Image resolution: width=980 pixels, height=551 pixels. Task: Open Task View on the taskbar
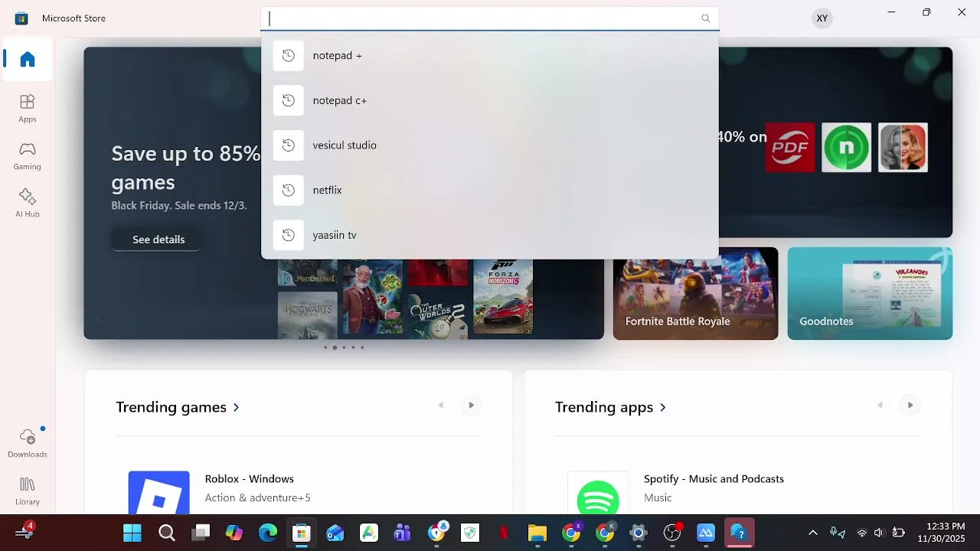click(x=201, y=533)
